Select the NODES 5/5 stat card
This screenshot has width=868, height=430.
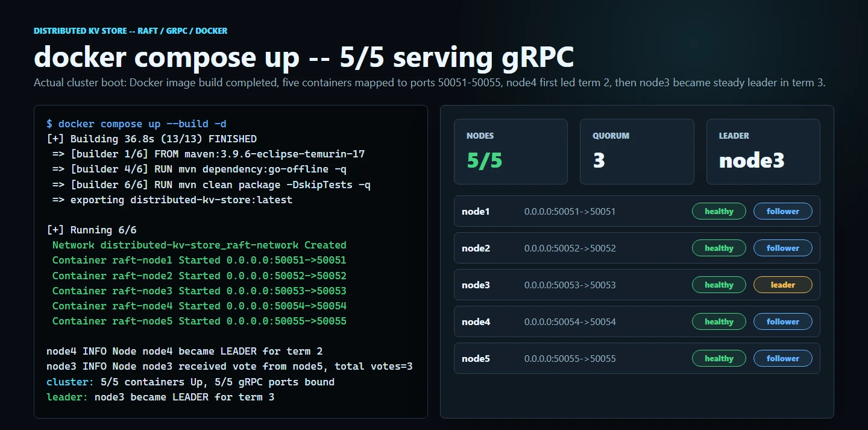[511, 151]
